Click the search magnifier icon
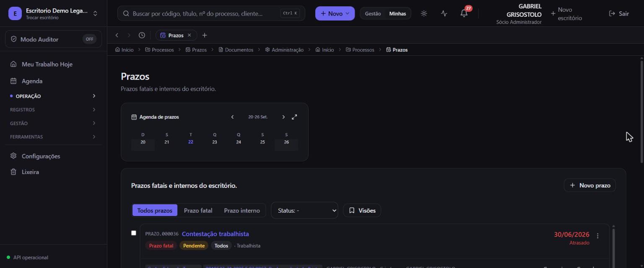644x268 pixels. pyautogui.click(x=126, y=13)
